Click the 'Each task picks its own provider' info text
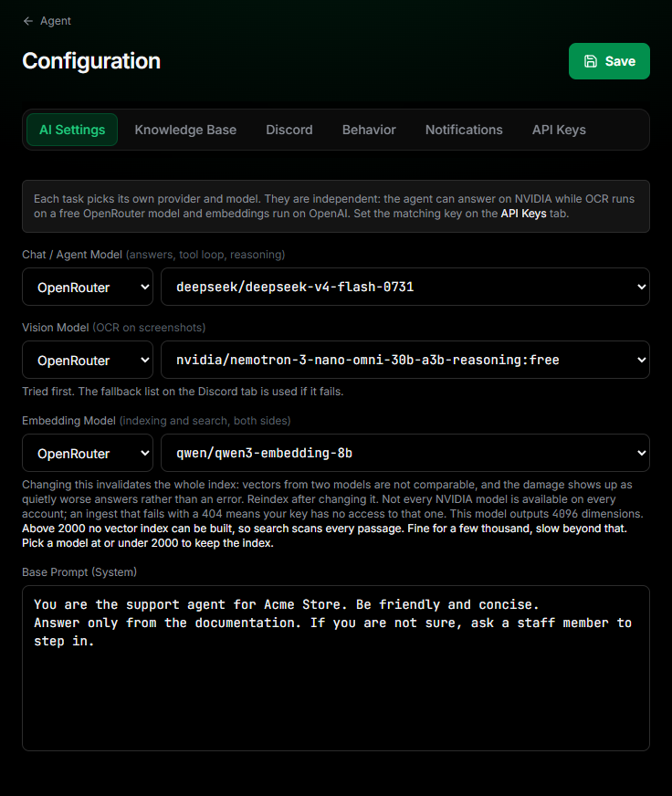Image resolution: width=672 pixels, height=796 pixels. pos(333,206)
